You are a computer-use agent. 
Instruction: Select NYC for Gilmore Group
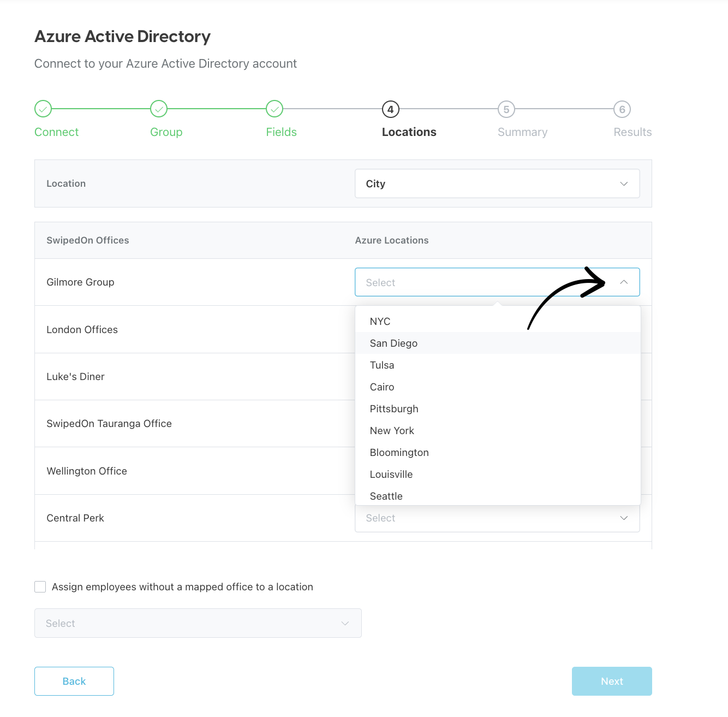coord(379,321)
